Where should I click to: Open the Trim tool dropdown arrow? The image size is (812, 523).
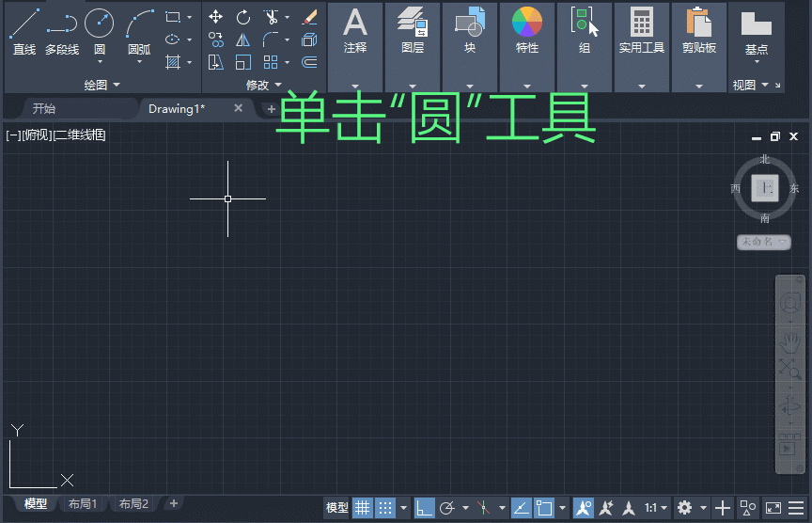click(x=287, y=18)
